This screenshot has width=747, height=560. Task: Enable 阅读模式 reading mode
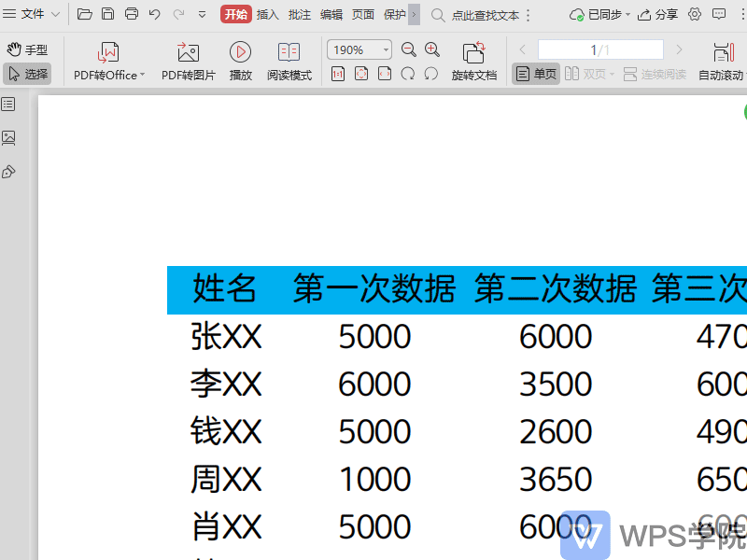(x=289, y=61)
